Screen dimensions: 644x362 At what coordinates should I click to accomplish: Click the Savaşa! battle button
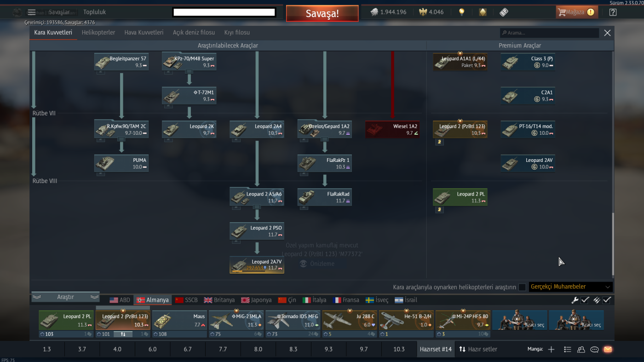pos(322,13)
